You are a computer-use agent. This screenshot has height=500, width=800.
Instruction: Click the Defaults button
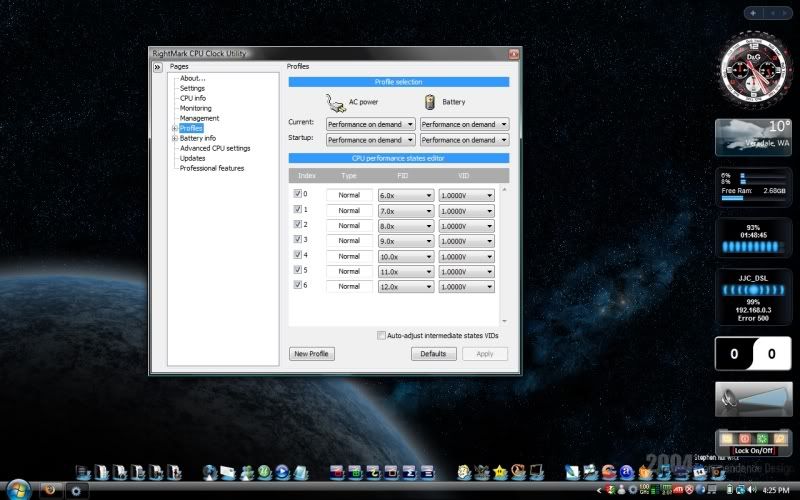click(x=434, y=354)
